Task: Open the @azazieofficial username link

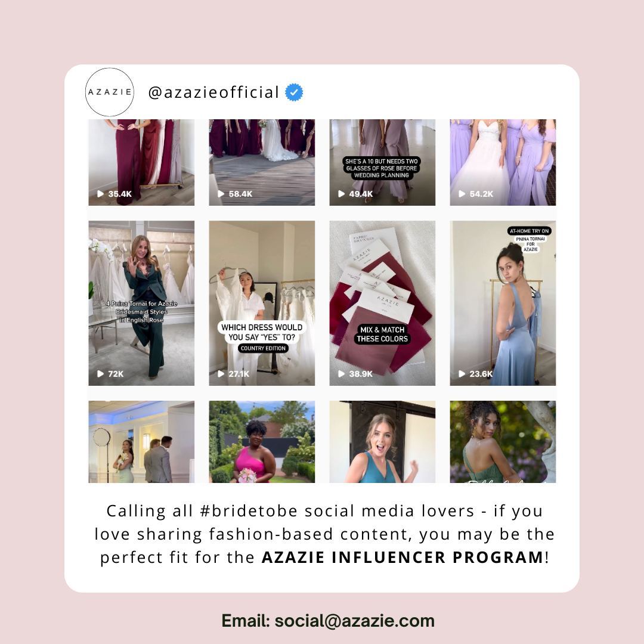Action: [x=213, y=92]
